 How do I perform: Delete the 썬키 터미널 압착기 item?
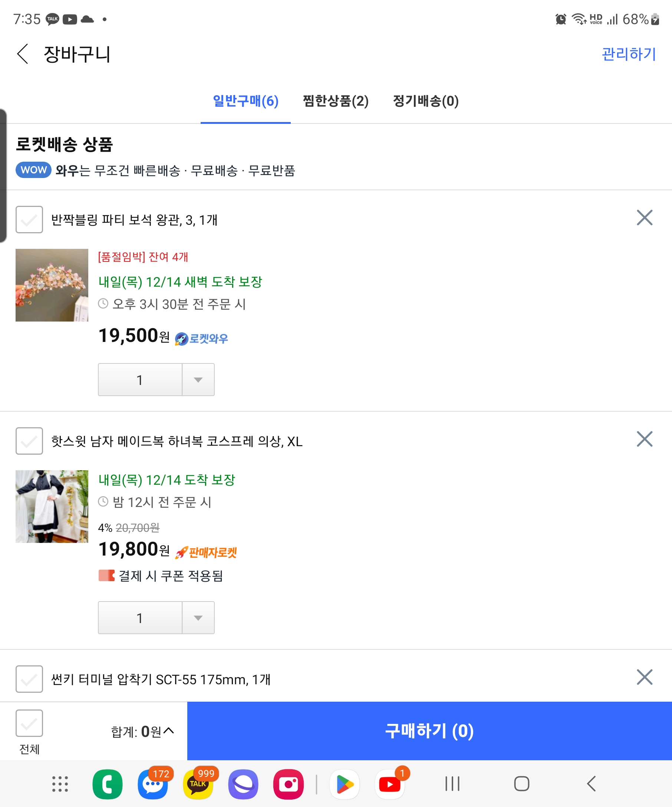(x=644, y=677)
